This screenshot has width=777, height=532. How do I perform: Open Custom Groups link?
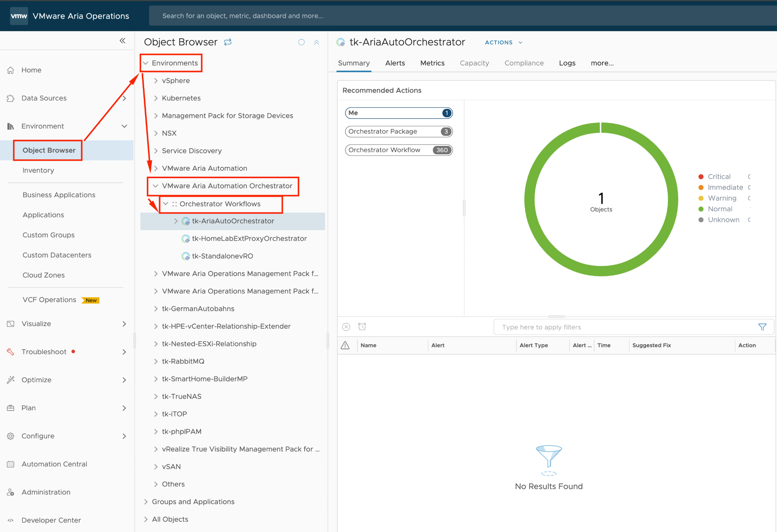coord(49,235)
